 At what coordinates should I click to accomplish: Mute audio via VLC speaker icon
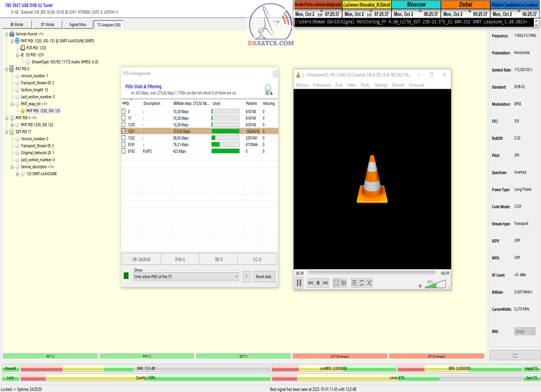421,286
